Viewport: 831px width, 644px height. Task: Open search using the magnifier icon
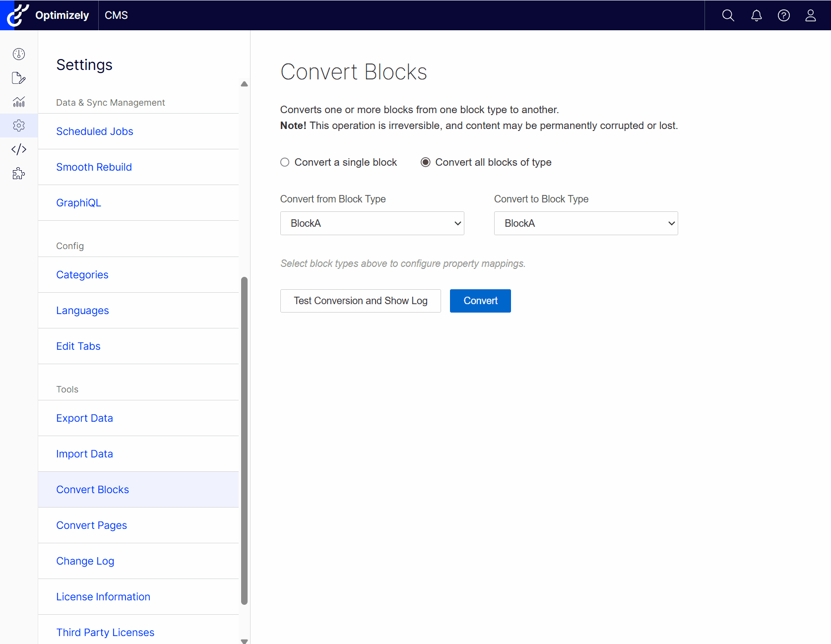728,15
